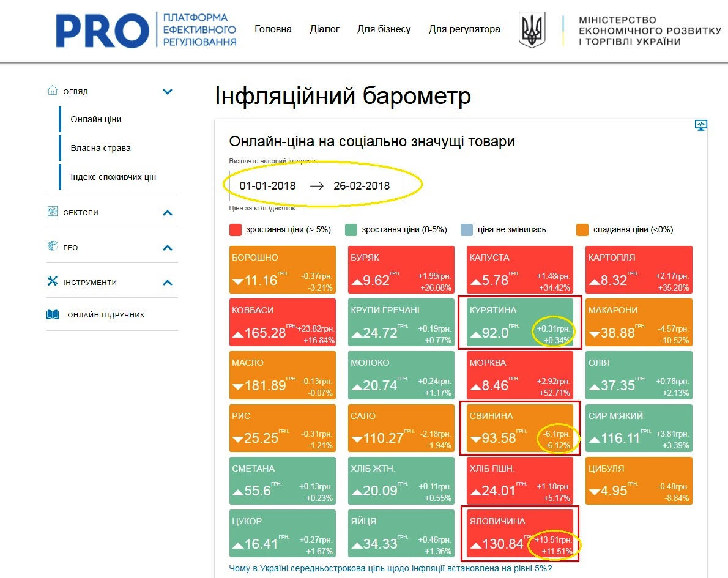The width and height of the screenshot is (728, 578).
Task: Go to Для бізнесу menu item
Action: [384, 29]
